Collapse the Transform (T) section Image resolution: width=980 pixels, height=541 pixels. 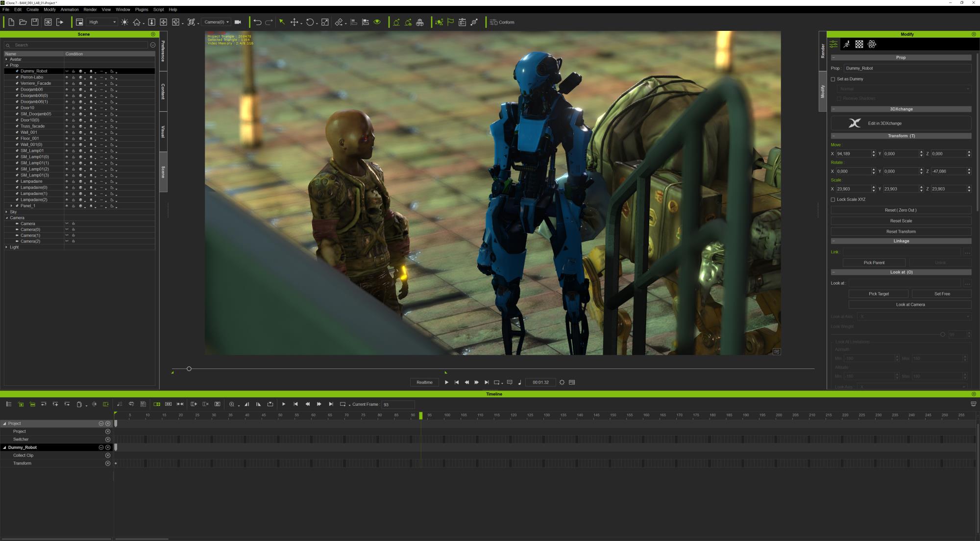click(x=833, y=136)
